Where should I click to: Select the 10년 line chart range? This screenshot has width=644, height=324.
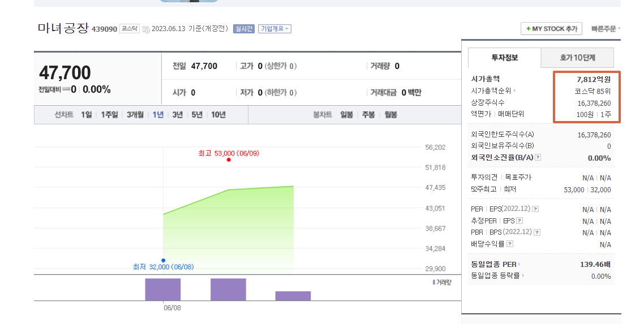coord(218,115)
